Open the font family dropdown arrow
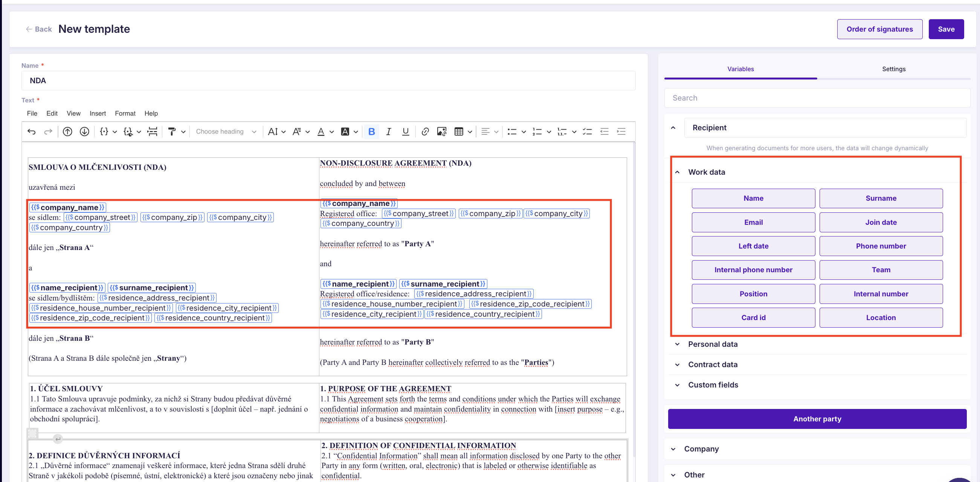This screenshot has width=980, height=482. [308, 132]
